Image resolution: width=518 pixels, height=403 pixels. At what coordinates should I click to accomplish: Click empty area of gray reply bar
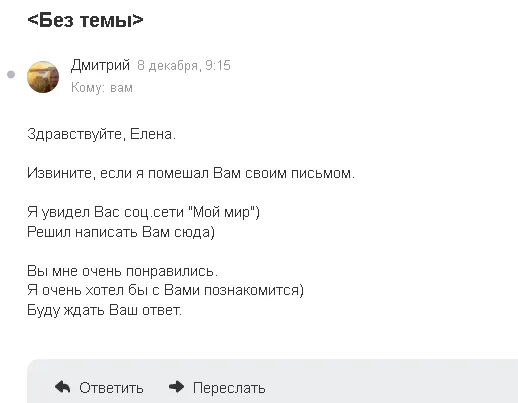(x=393, y=383)
